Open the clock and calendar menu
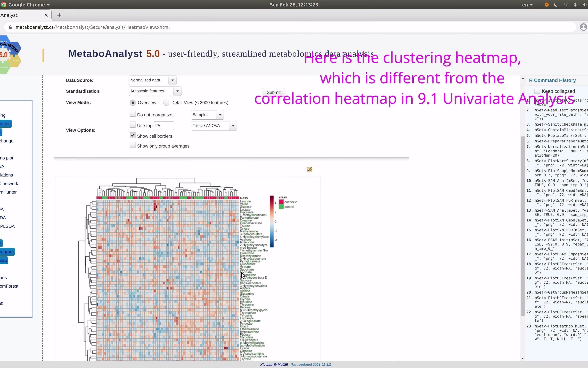 (x=294, y=5)
